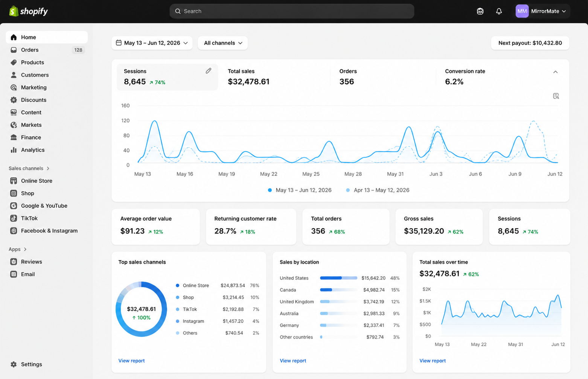Click the Markets globe icon
Screen dimensions: 588x379
click(x=14, y=125)
